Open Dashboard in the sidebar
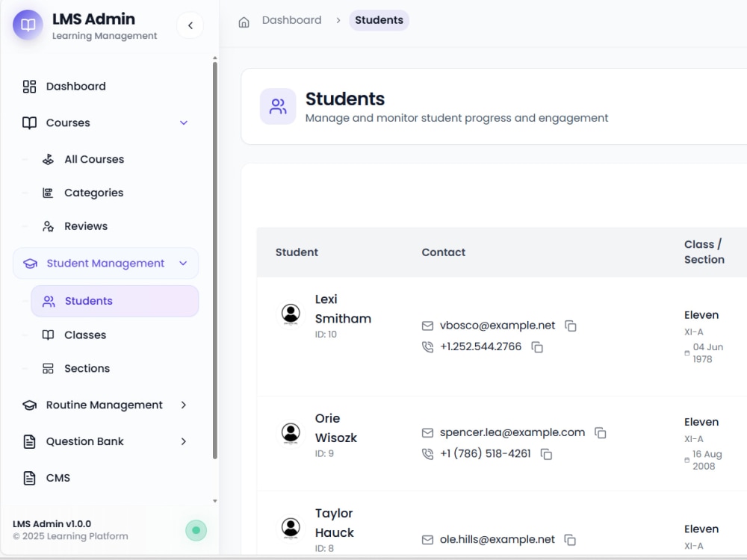Image resolution: width=747 pixels, height=560 pixels. click(x=75, y=86)
